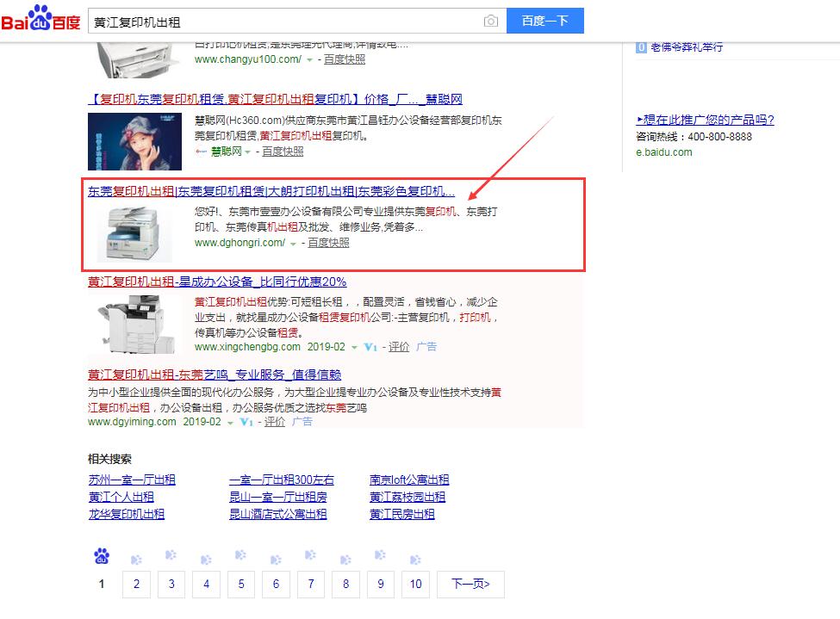Go to results page 10

pyautogui.click(x=415, y=584)
